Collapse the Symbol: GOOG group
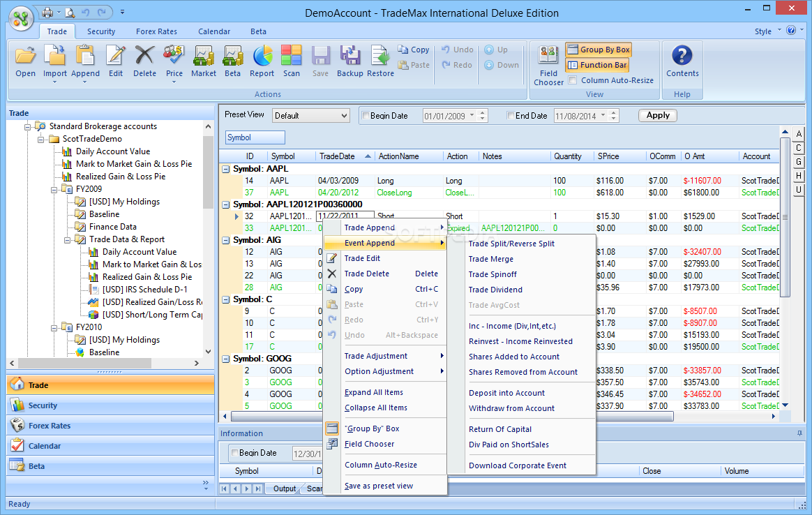The image size is (812, 515). (226, 359)
